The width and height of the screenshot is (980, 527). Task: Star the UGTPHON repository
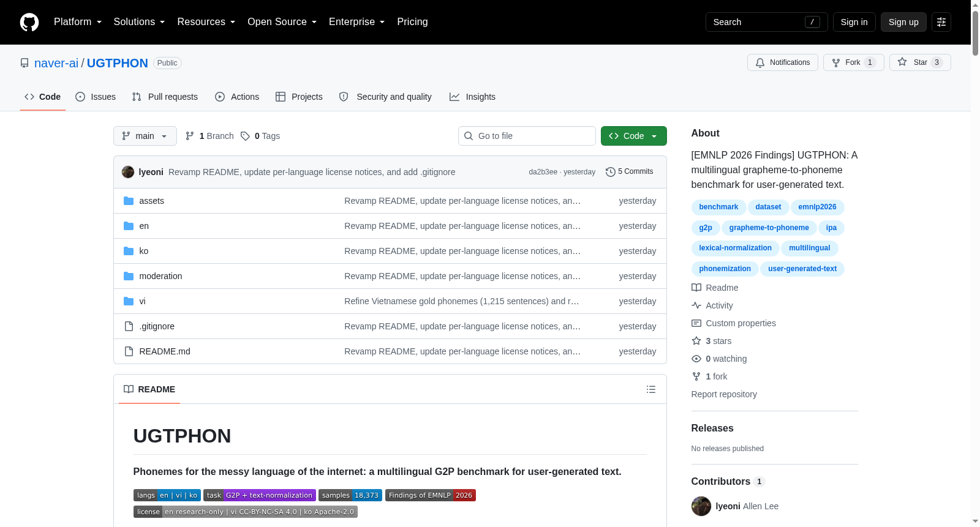[920, 62]
